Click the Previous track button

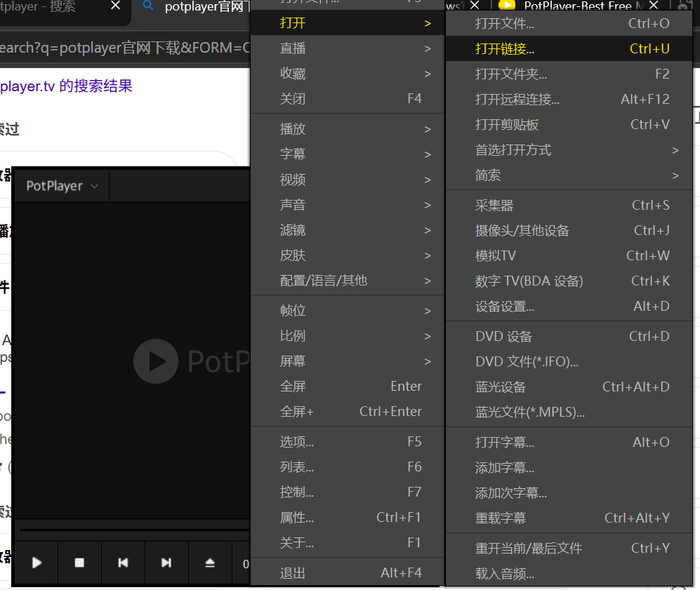click(x=123, y=563)
